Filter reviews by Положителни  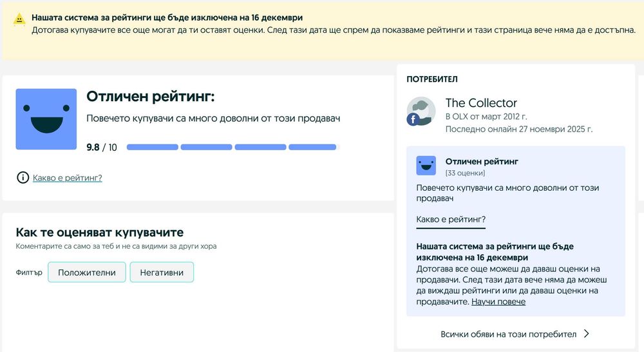[87, 272]
